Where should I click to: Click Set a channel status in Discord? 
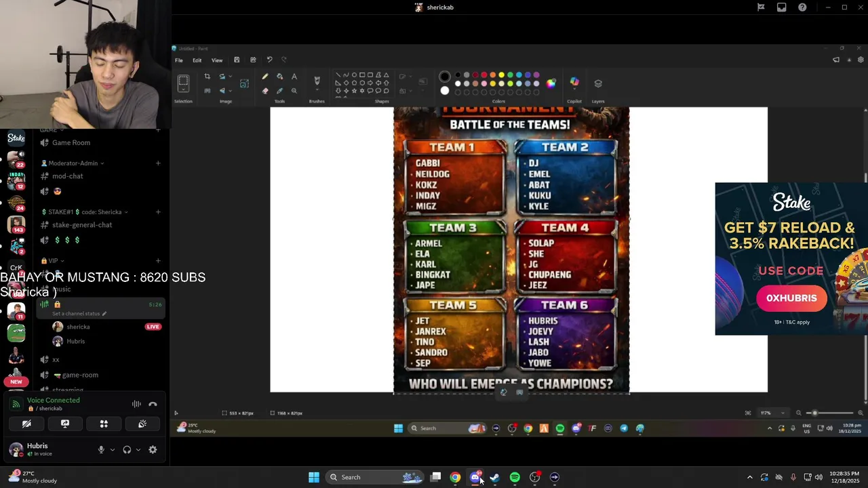click(79, 314)
